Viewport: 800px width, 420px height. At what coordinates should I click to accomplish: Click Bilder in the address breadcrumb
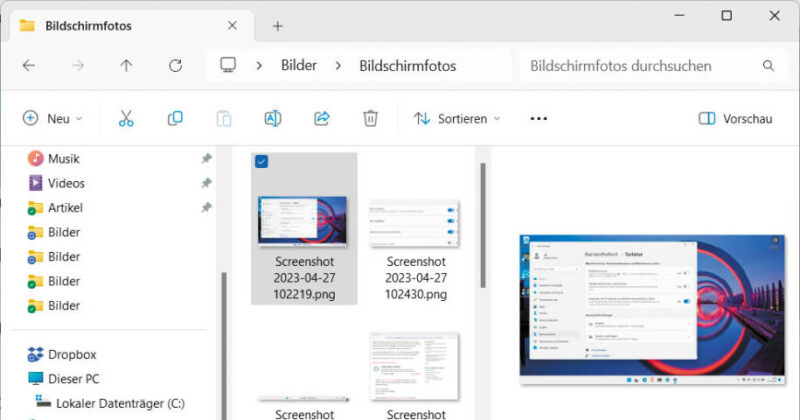pos(298,66)
